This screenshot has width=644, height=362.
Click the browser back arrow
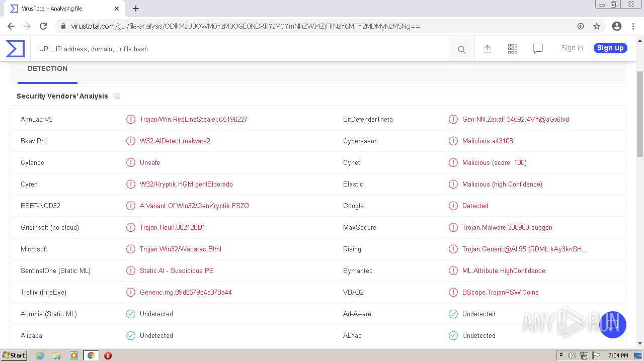tap(11, 26)
